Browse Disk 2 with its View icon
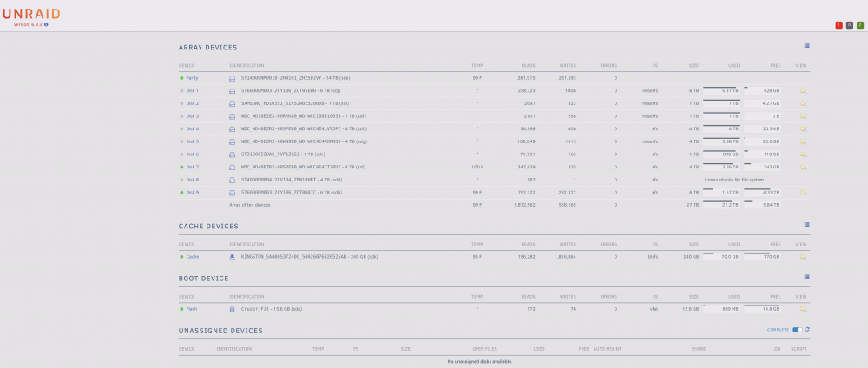 coord(803,103)
